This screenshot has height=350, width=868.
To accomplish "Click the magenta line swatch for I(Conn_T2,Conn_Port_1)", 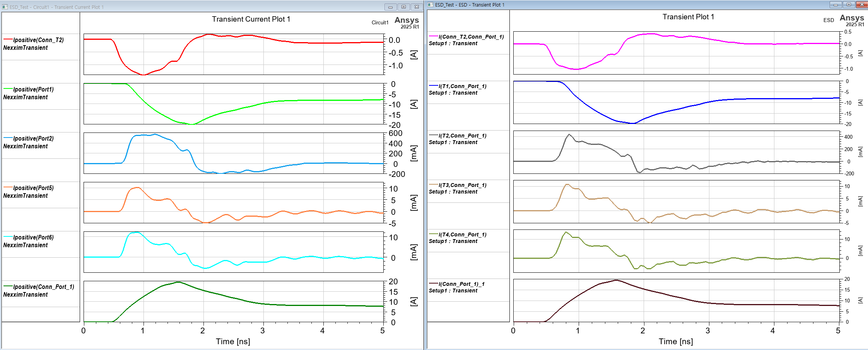I will pos(433,36).
